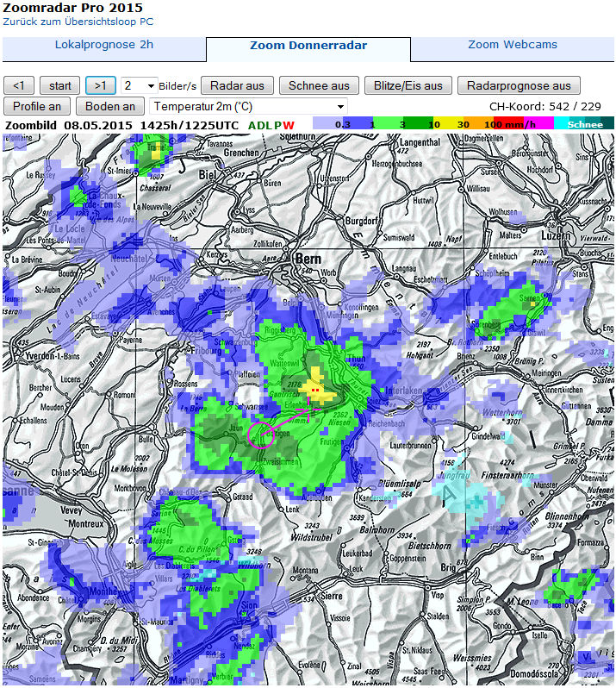The image size is (616, 688).
Task: Open the Zoom Webcams tab
Action: [512, 45]
